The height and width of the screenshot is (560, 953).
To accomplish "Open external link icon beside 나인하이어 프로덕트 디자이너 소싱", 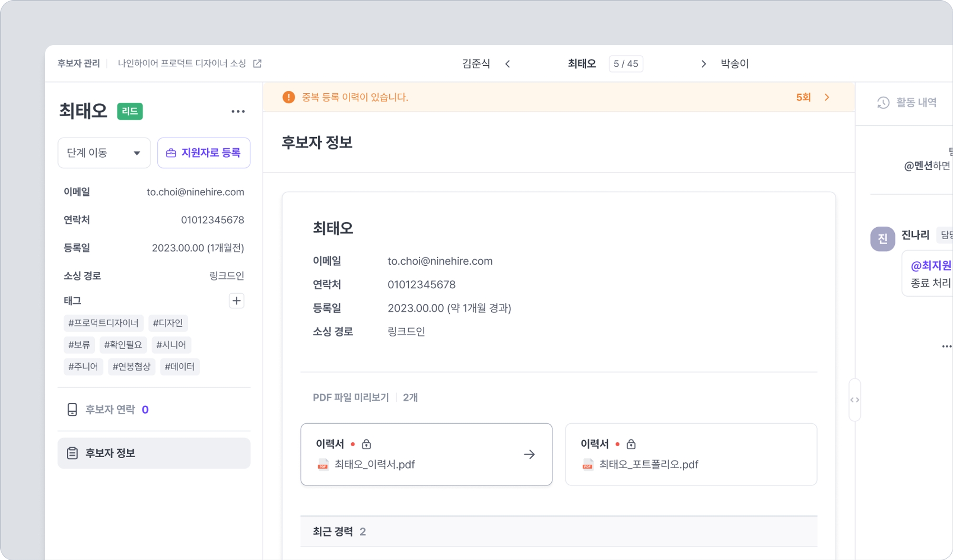I will [x=257, y=63].
